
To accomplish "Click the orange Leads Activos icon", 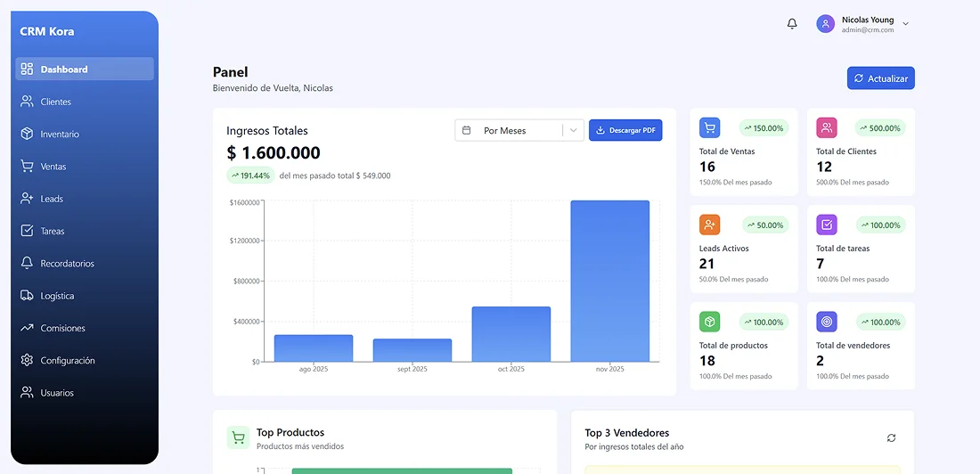I will tap(709, 225).
